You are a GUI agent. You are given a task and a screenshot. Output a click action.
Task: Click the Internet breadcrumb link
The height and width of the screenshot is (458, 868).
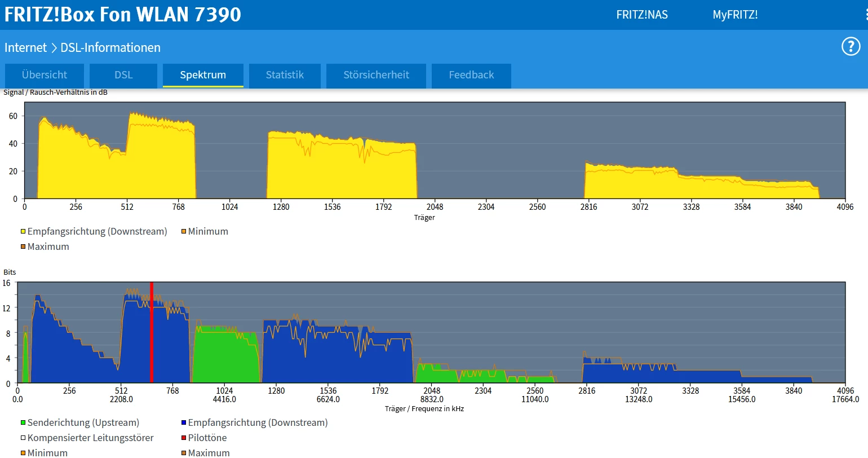coord(25,47)
